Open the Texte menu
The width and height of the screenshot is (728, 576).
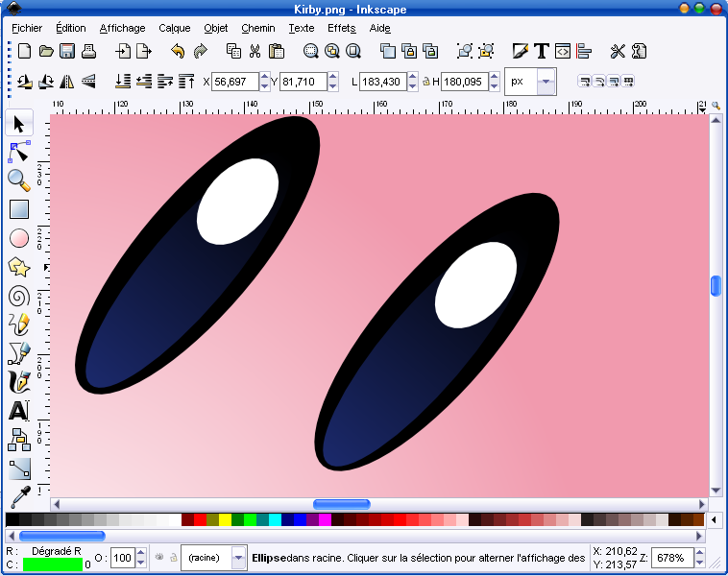pyautogui.click(x=302, y=28)
